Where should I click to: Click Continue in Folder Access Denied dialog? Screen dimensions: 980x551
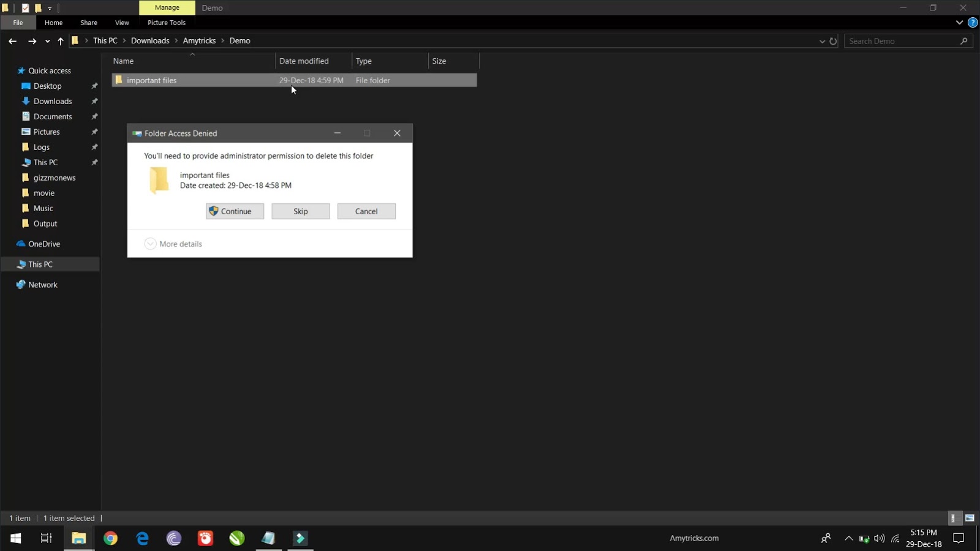[x=235, y=211]
